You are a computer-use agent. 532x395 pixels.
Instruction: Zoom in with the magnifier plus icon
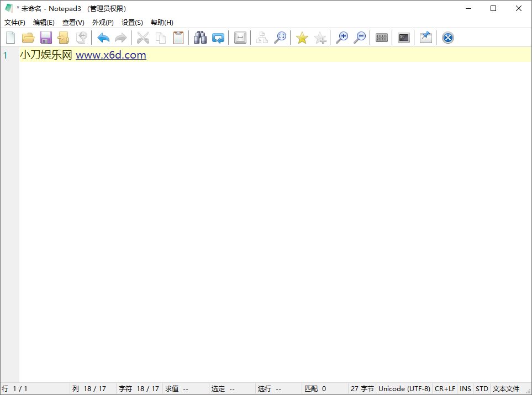point(342,38)
